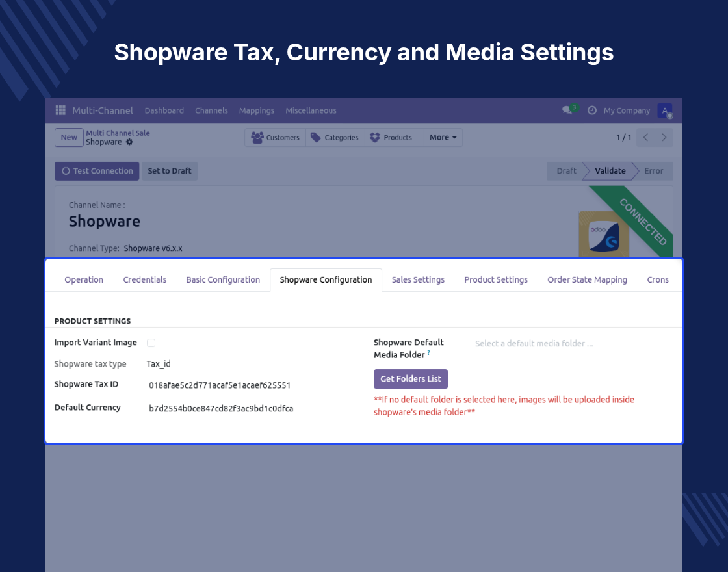Select the Shopware Configuration tab
The width and height of the screenshot is (728, 572).
point(326,279)
